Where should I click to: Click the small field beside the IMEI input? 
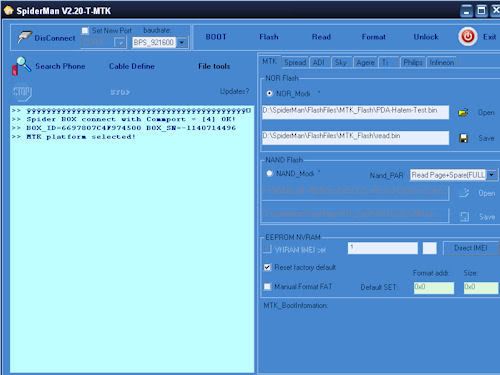[430, 248]
